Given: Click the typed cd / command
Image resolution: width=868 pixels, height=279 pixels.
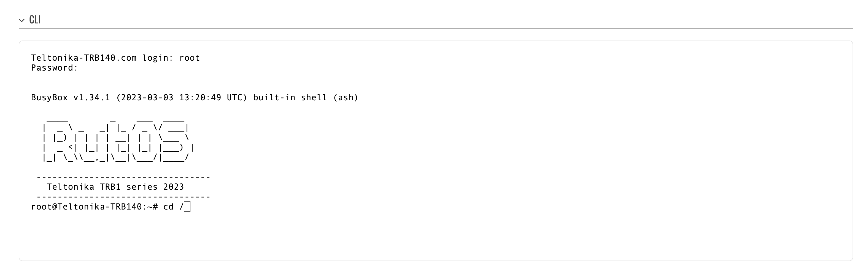Looking at the screenshot, I should 174,206.
